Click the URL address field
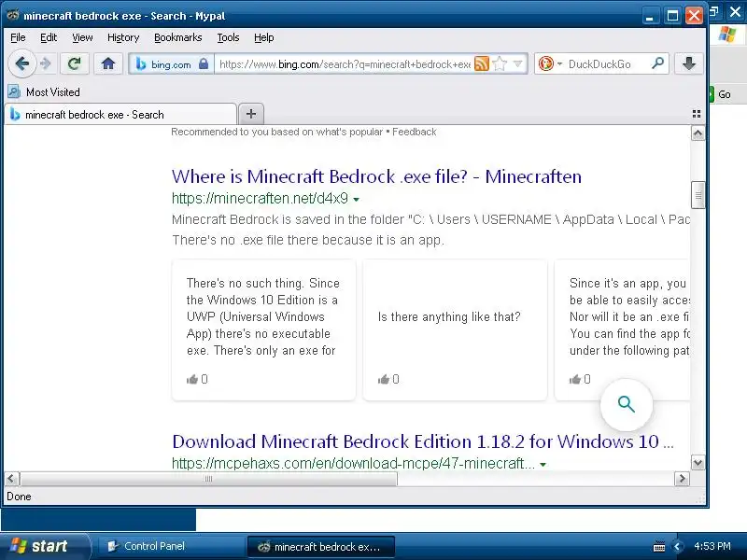This screenshot has width=747, height=560. 345,63
